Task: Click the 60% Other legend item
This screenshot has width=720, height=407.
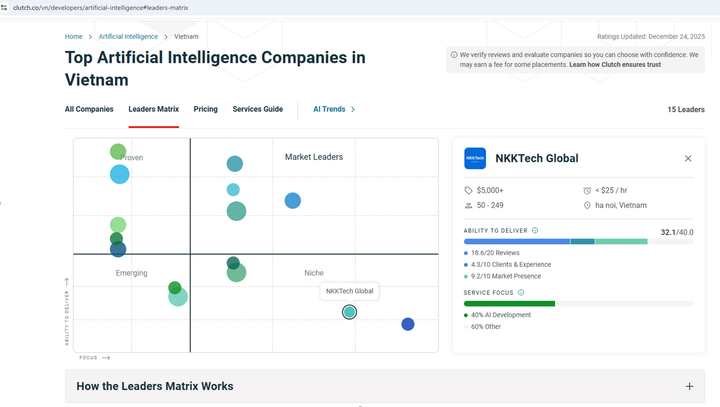Action: pos(483,327)
